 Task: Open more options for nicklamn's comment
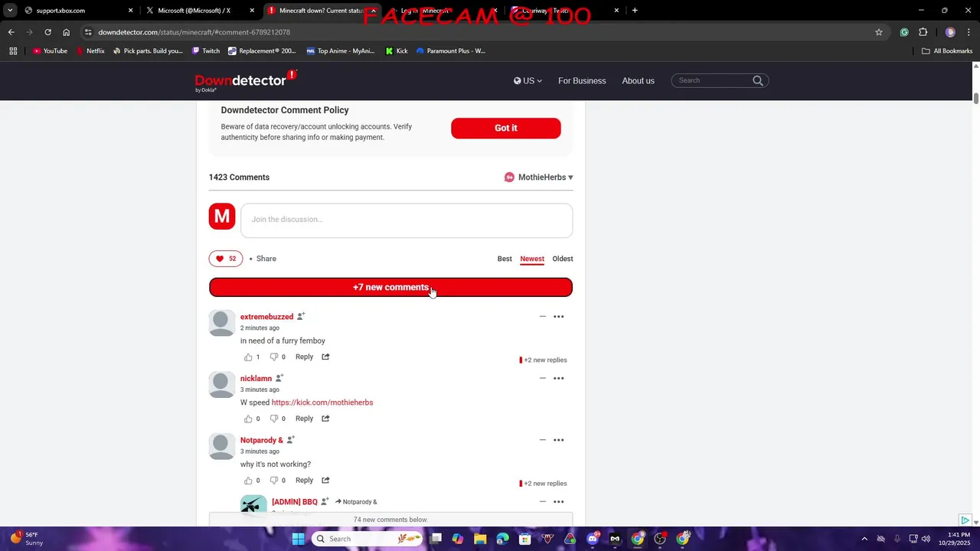(559, 378)
